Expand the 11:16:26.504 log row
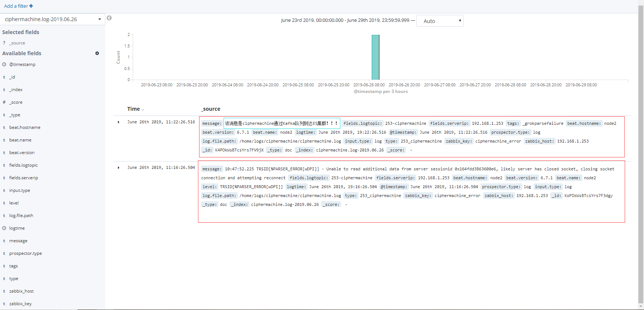 pos(119,168)
